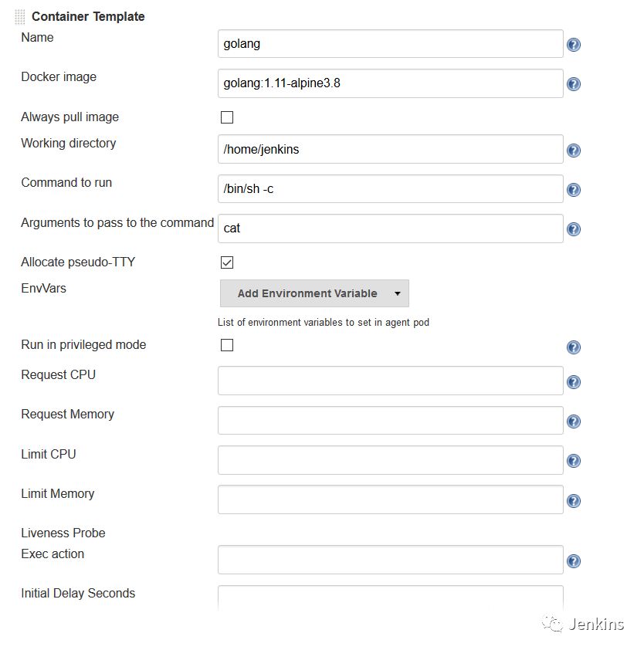Open help for Arguments to pass
The image size is (644, 650).
click(x=573, y=229)
